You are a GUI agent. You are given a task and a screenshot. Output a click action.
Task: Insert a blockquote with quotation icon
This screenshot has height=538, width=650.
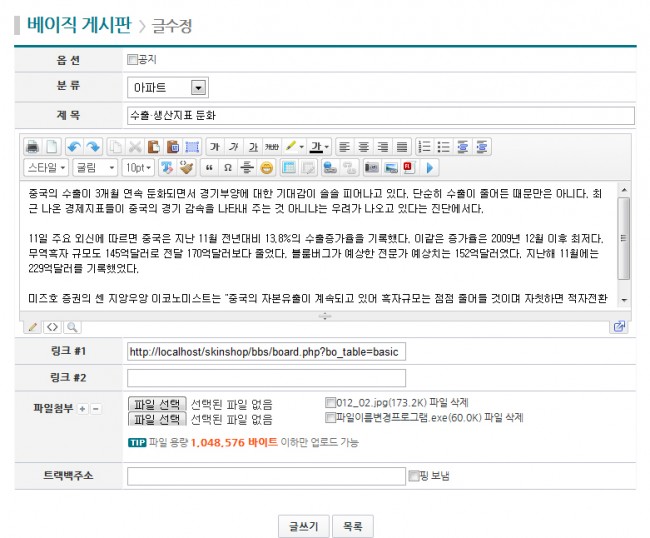pyautogui.click(x=209, y=167)
